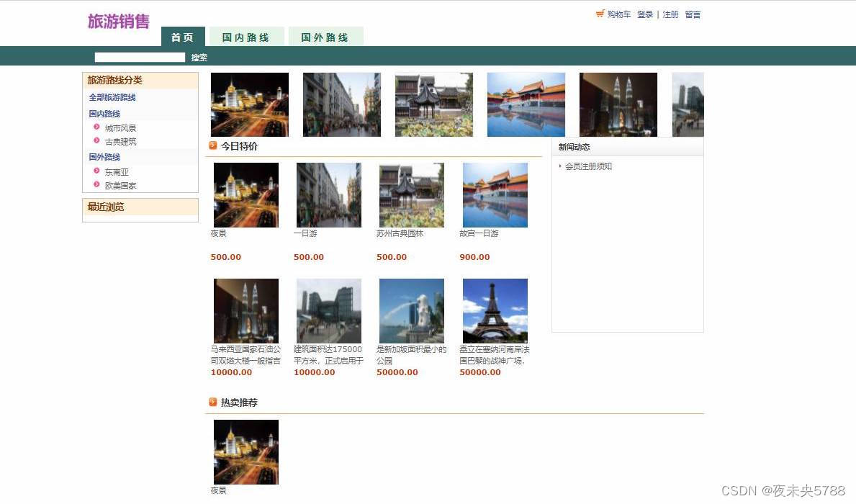Go to the 首页 tab

tap(183, 37)
